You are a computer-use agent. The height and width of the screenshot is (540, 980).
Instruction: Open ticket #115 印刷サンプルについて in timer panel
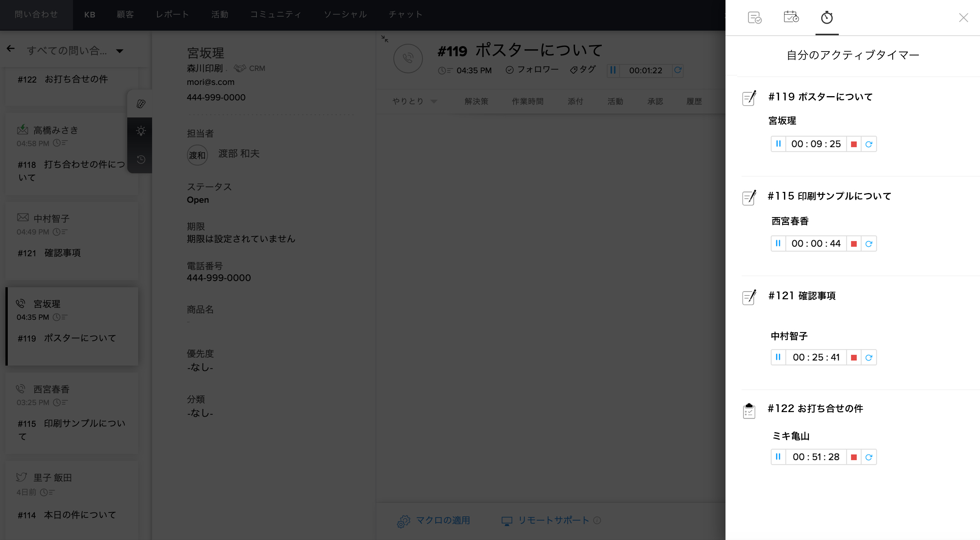pos(829,196)
